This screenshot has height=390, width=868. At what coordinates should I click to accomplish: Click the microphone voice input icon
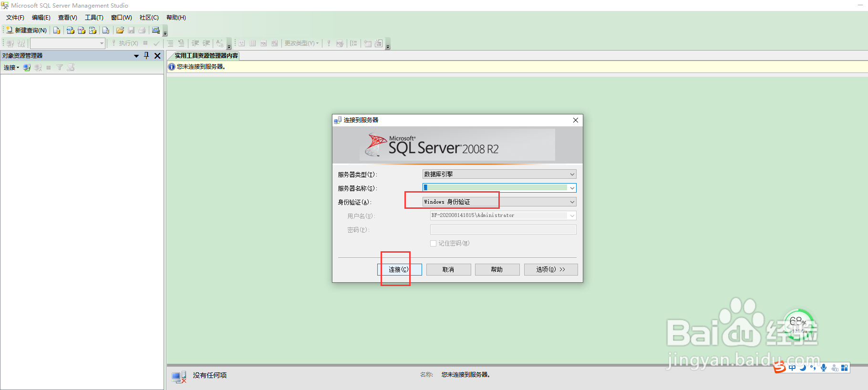tap(824, 368)
